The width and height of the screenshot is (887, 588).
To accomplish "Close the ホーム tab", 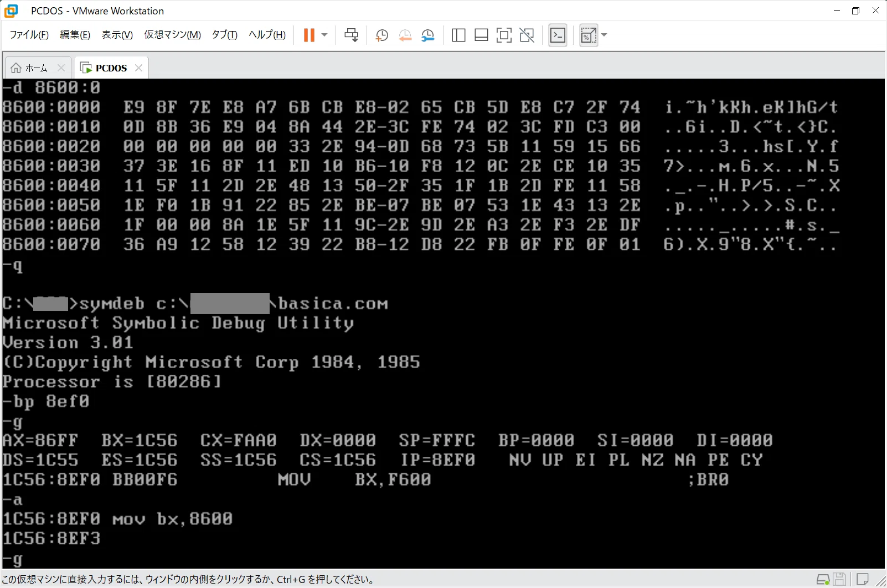I will (x=61, y=68).
